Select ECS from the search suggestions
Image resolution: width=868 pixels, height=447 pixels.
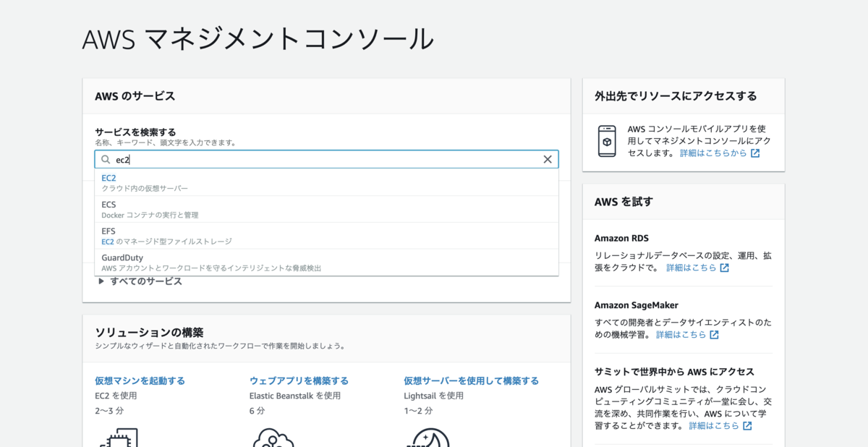click(326, 209)
